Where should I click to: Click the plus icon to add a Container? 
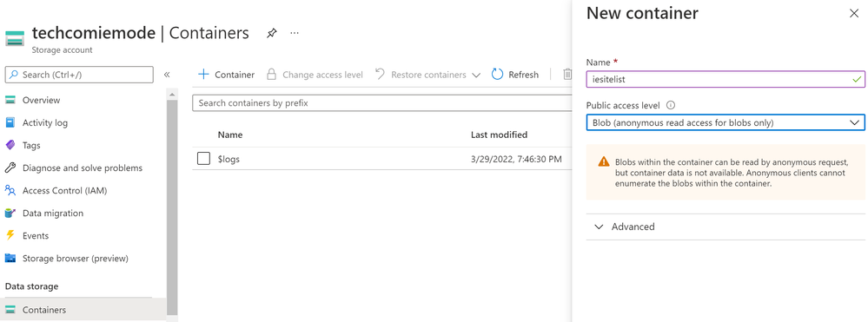pos(203,75)
